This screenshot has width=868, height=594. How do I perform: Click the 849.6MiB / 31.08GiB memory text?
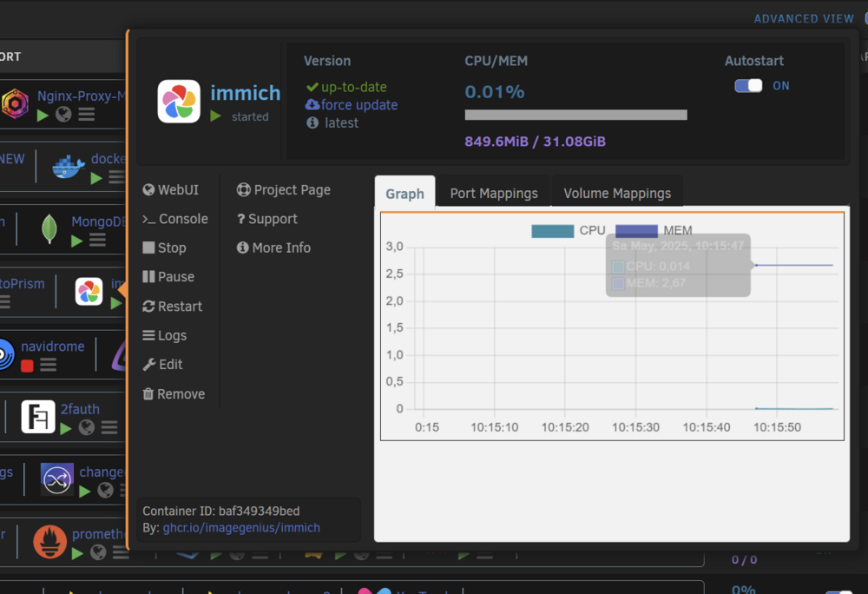tap(535, 142)
